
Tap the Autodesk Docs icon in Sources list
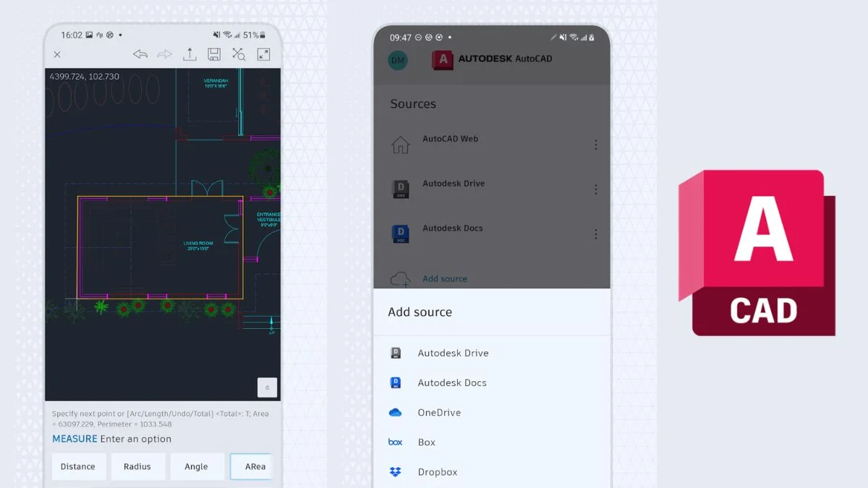(400, 234)
